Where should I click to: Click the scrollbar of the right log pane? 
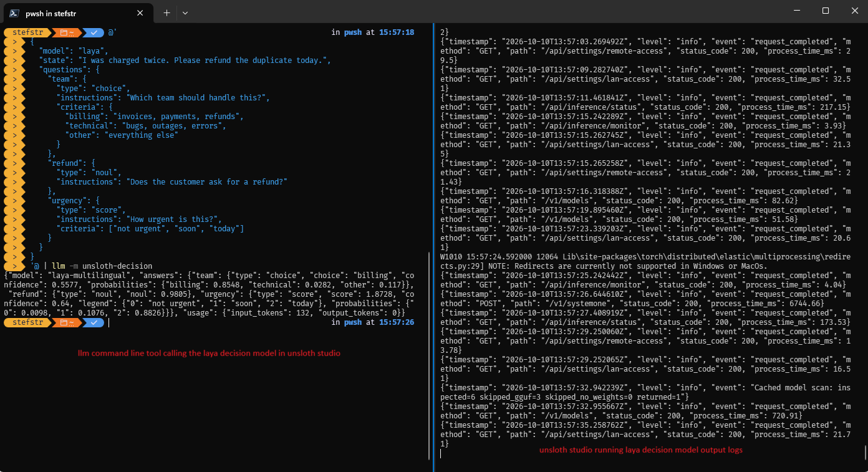pos(866,452)
